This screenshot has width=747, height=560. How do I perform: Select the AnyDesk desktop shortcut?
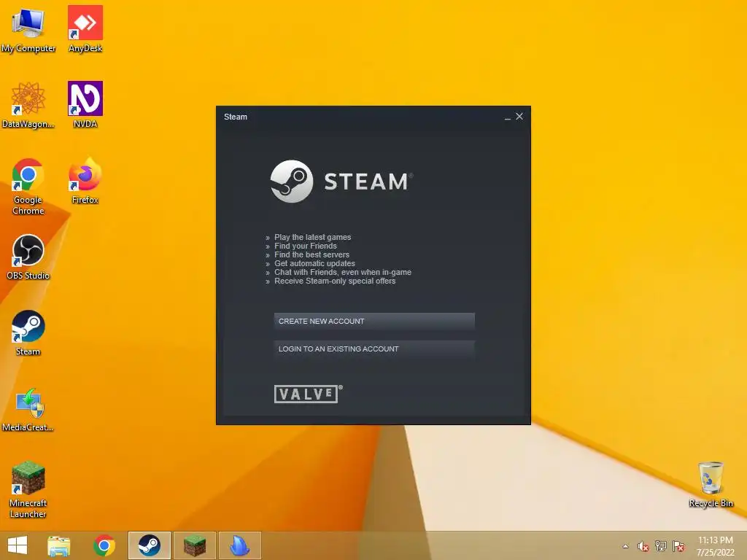tap(85, 28)
